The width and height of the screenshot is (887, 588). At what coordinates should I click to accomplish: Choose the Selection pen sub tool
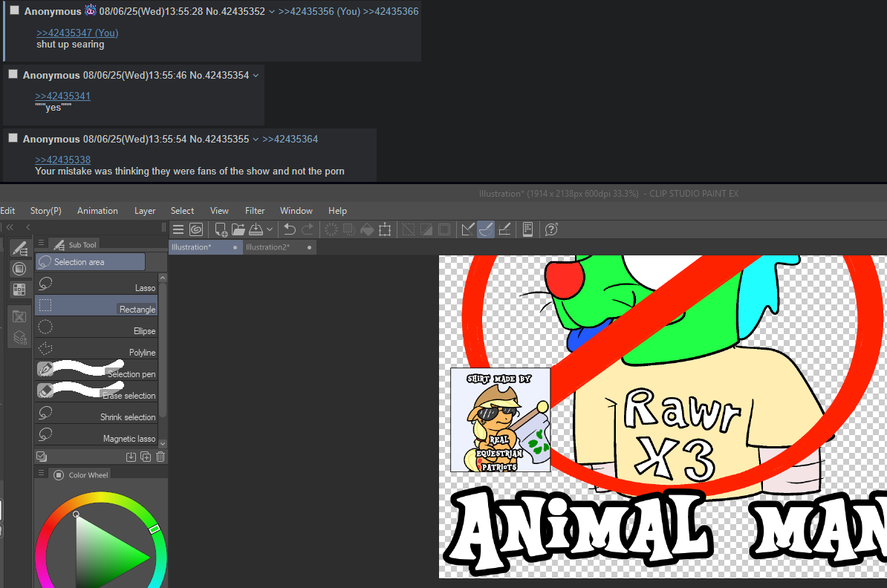96,370
